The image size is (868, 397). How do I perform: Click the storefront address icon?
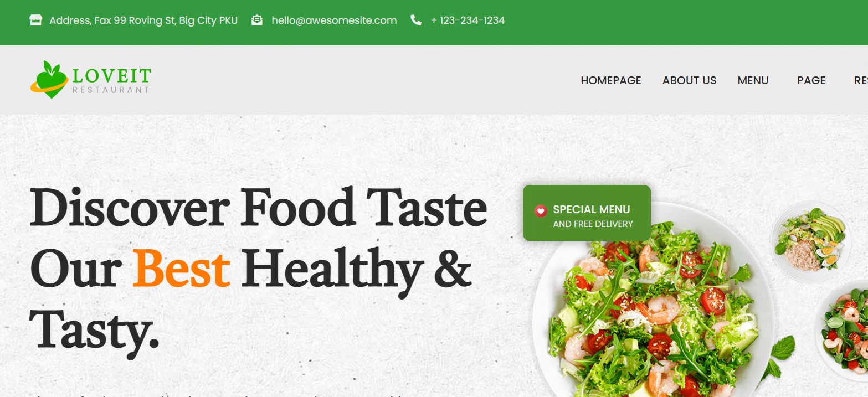pyautogui.click(x=36, y=20)
